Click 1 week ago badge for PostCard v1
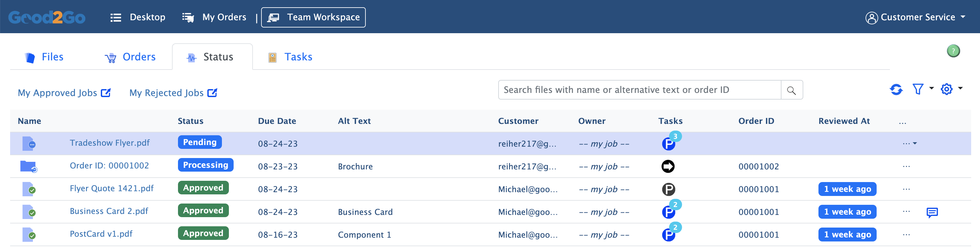 pos(847,235)
